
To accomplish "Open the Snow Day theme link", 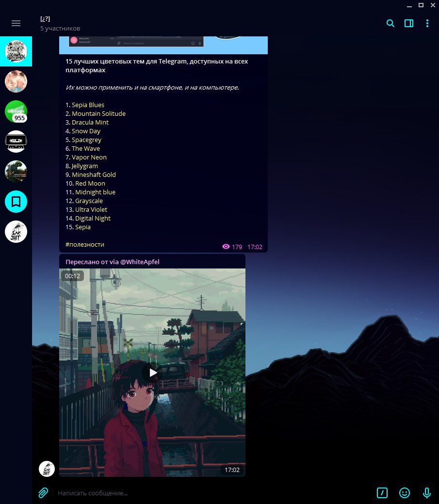I will [86, 131].
